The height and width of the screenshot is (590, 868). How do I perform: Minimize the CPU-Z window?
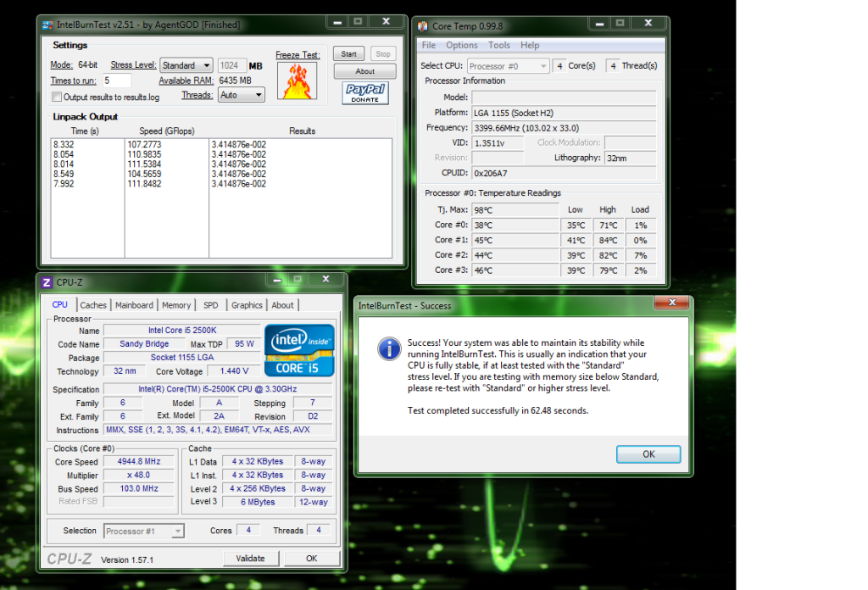277,280
